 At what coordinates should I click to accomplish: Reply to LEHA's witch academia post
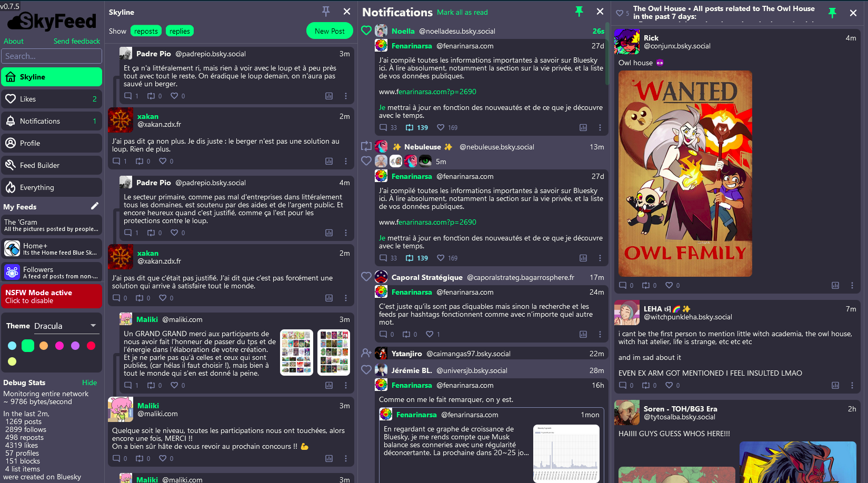tap(623, 385)
